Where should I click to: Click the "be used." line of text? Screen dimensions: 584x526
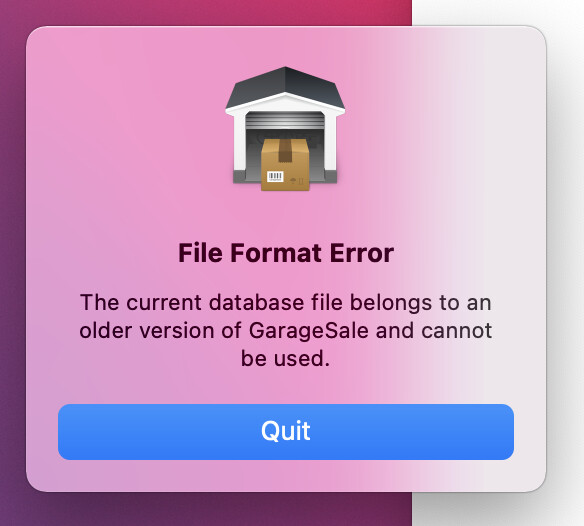coord(285,358)
